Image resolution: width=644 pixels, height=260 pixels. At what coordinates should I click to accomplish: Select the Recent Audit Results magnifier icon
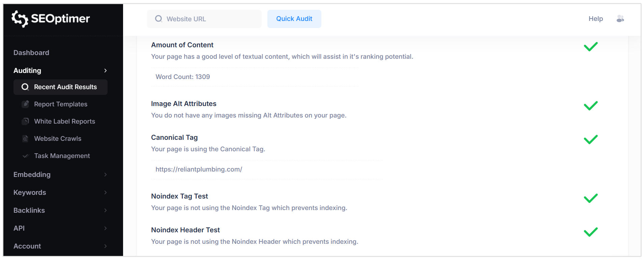tap(25, 87)
